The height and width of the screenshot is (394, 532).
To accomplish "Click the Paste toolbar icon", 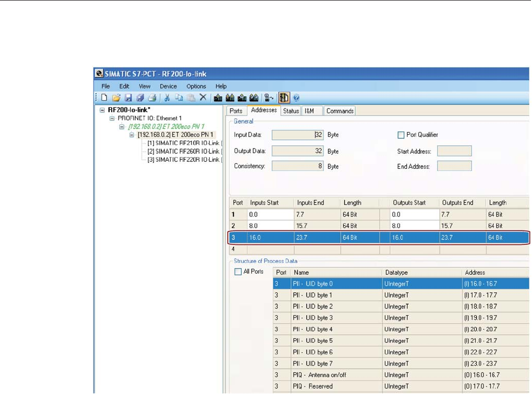I will [x=191, y=98].
